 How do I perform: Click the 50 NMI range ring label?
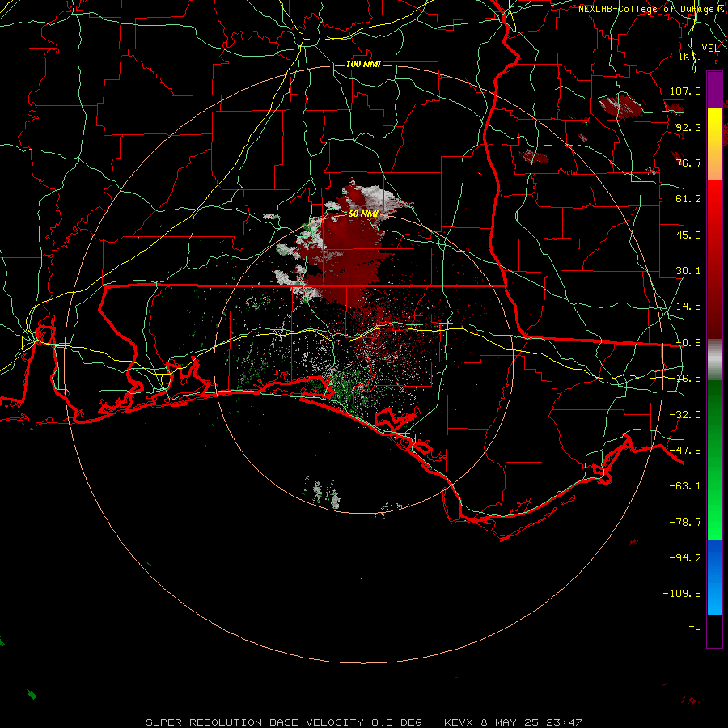tap(363, 214)
